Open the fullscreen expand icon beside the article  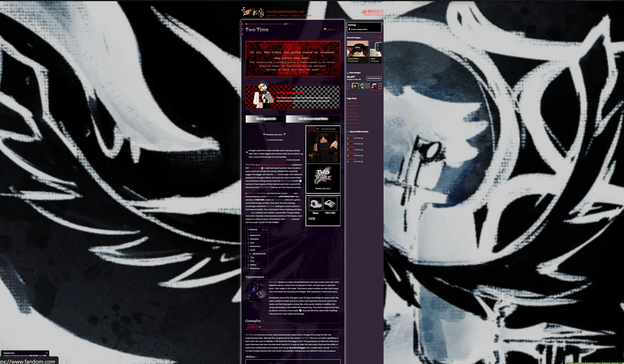pyautogui.click(x=241, y=24)
